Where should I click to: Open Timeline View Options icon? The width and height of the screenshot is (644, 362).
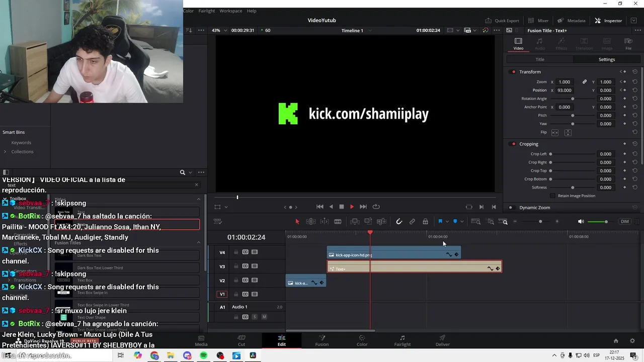tap(217, 222)
